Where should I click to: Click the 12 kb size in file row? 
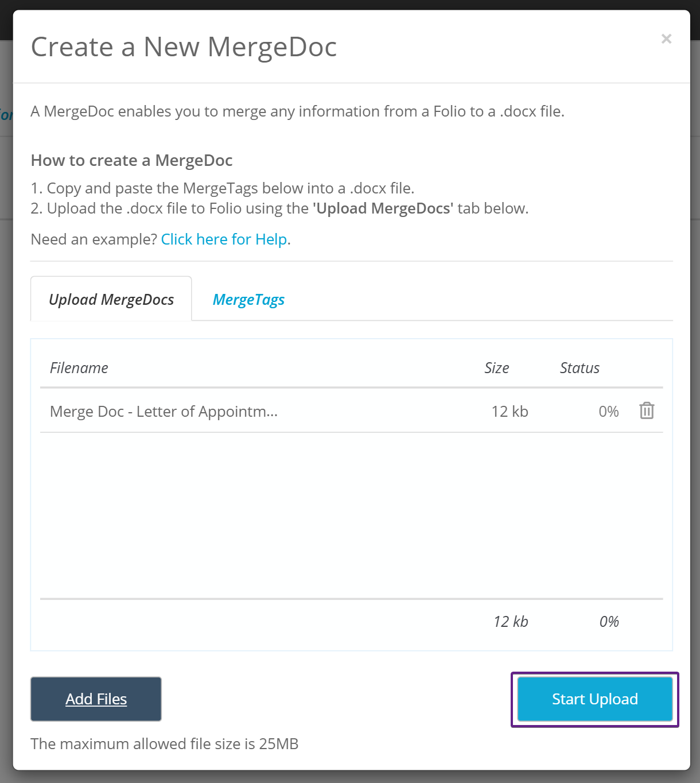click(510, 412)
